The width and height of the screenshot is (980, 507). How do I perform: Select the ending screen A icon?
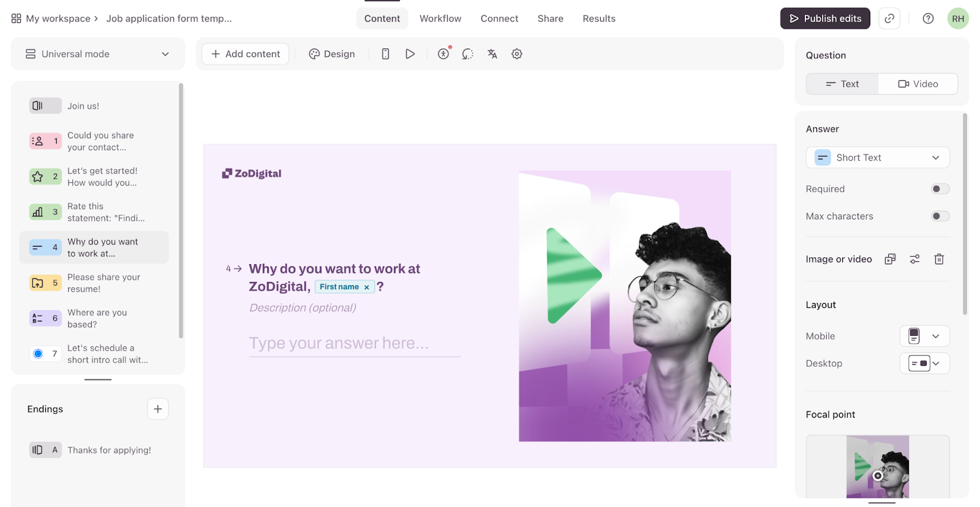pyautogui.click(x=45, y=450)
